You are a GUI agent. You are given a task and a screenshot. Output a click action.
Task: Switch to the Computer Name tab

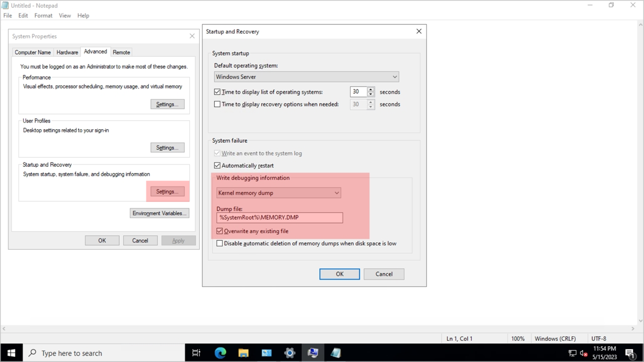33,52
